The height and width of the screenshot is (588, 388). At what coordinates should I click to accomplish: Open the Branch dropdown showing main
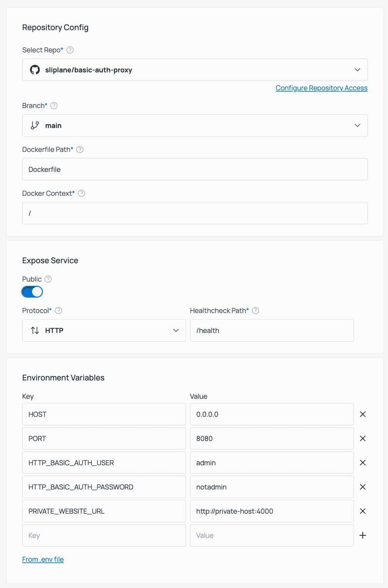pos(195,125)
